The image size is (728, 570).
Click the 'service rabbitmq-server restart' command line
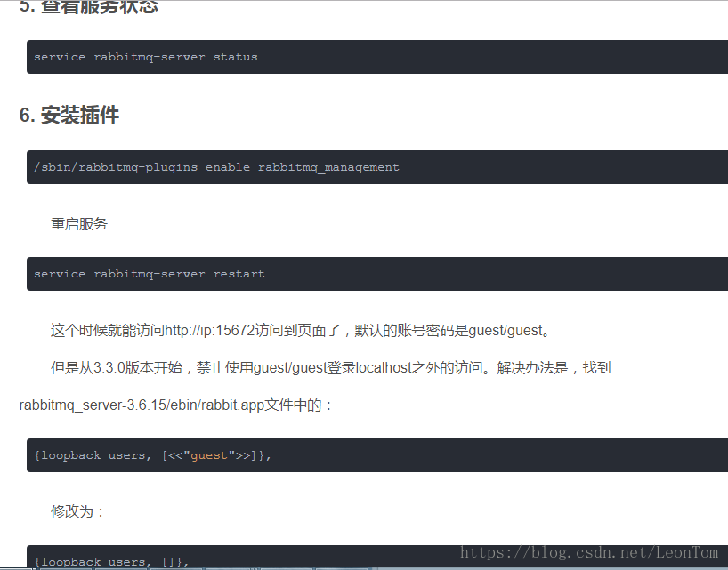pyautogui.click(x=149, y=274)
